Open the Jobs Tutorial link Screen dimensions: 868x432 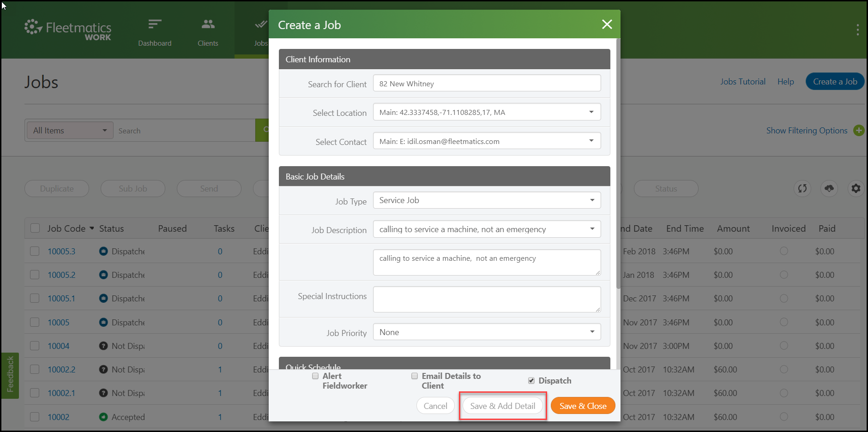[742, 82]
